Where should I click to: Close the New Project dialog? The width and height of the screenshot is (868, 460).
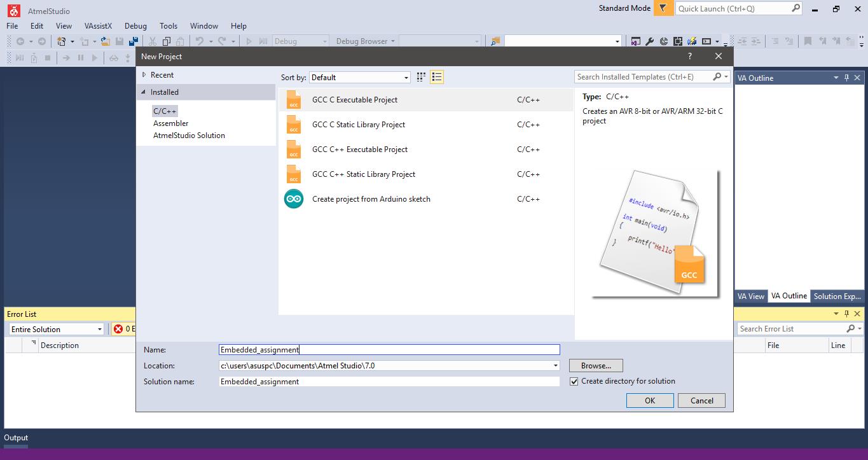point(719,56)
